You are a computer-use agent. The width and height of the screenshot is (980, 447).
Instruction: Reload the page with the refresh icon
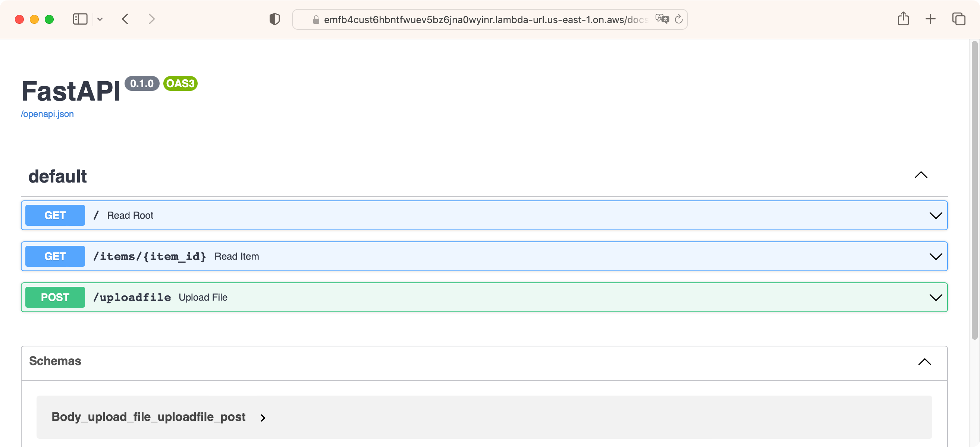pos(679,19)
